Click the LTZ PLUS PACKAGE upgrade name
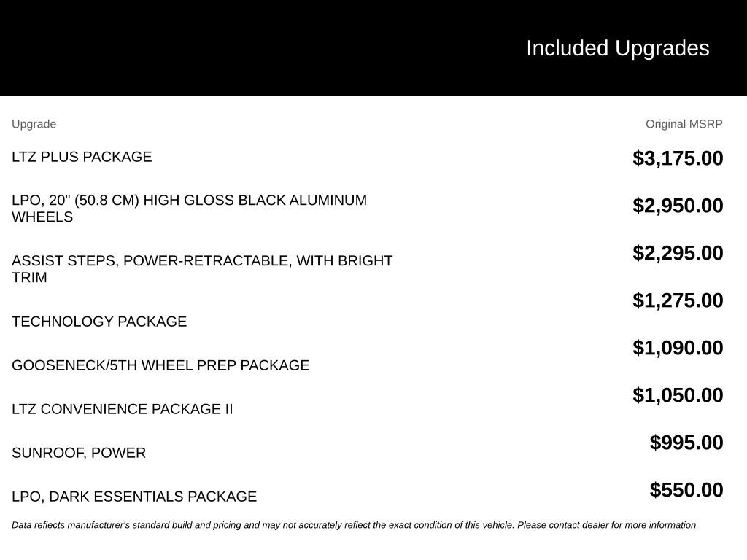The height and width of the screenshot is (560, 747). (82, 157)
